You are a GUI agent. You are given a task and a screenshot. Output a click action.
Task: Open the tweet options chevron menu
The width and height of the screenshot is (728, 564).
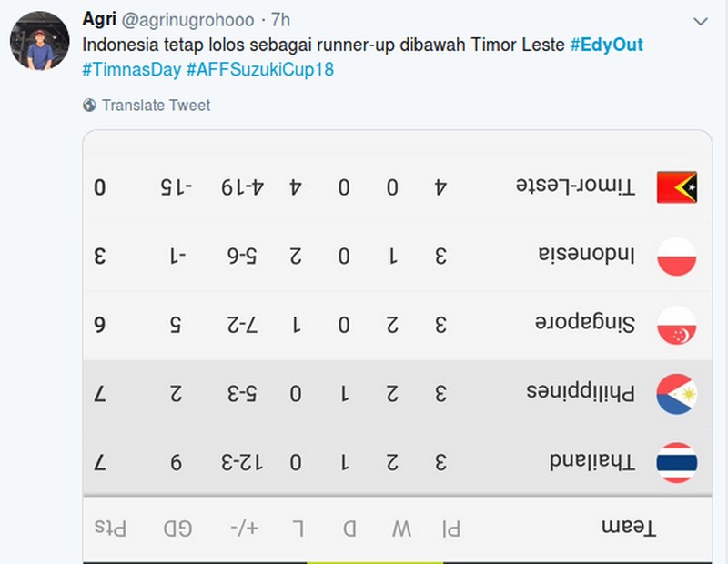pyautogui.click(x=700, y=21)
